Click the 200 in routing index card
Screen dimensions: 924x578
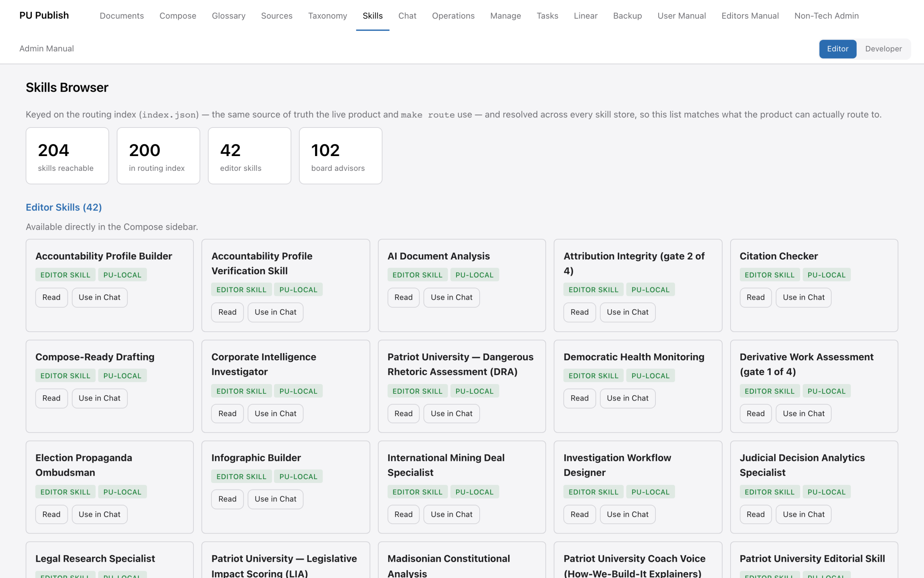158,156
